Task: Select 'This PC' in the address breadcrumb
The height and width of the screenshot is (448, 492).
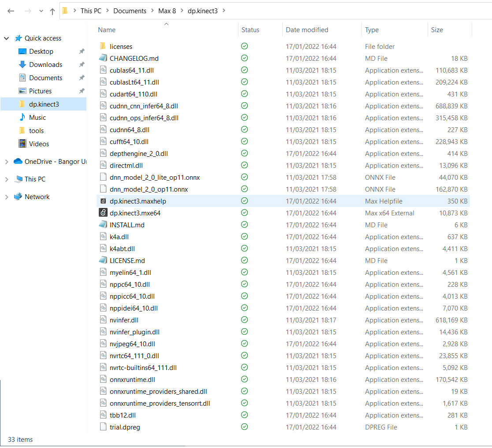Action: tap(91, 11)
